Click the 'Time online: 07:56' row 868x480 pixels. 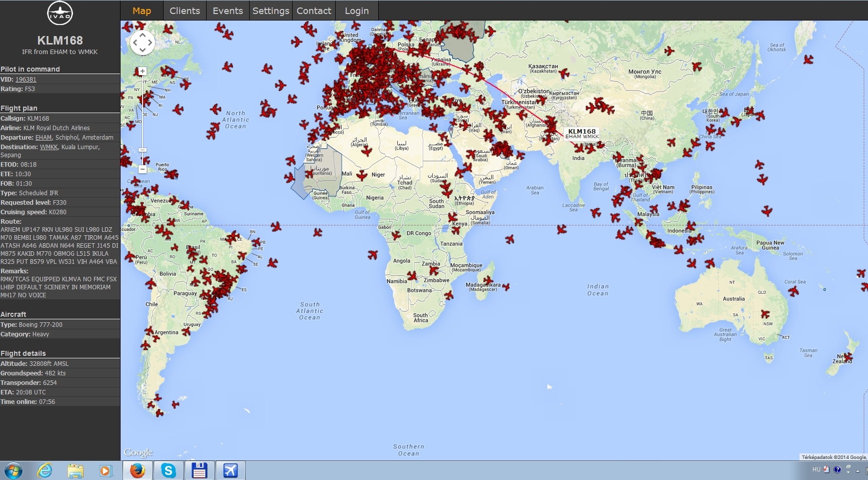pyautogui.click(x=60, y=401)
